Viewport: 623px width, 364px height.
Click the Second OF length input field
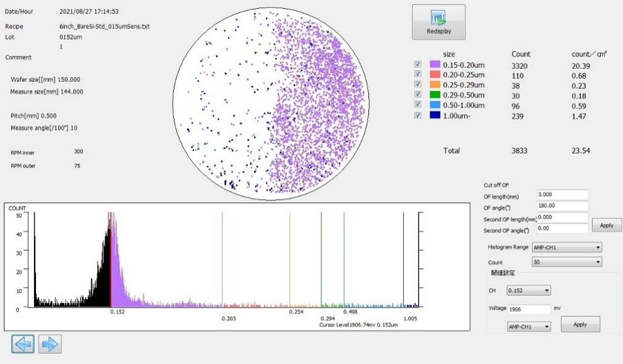[x=562, y=217]
